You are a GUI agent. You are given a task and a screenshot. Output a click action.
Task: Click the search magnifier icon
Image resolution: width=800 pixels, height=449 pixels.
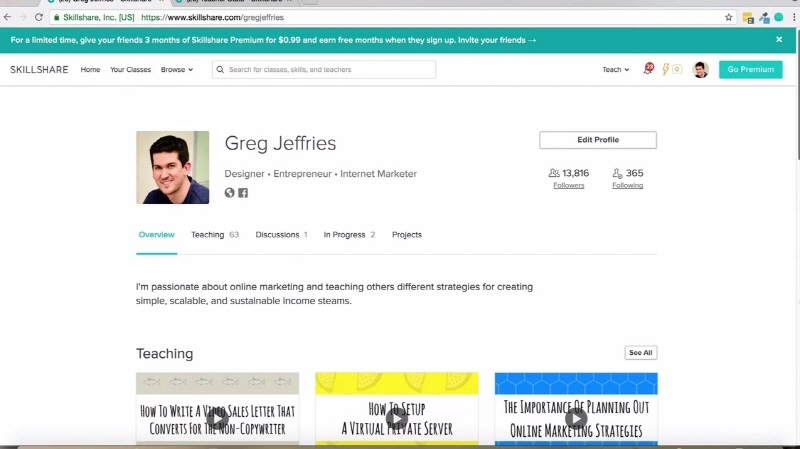click(220, 69)
